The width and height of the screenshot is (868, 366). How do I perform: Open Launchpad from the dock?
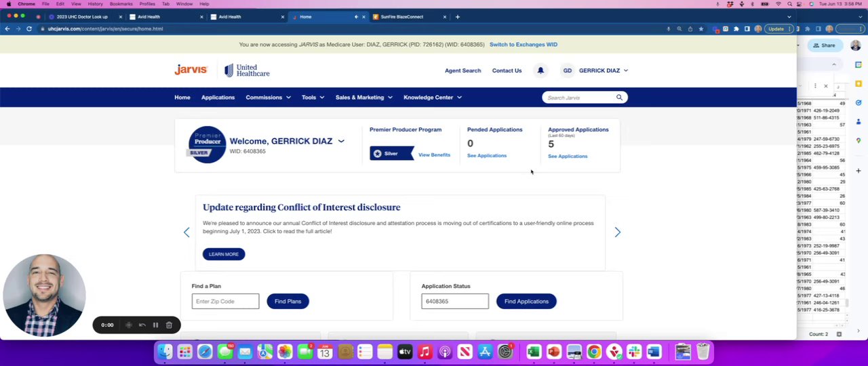point(184,352)
